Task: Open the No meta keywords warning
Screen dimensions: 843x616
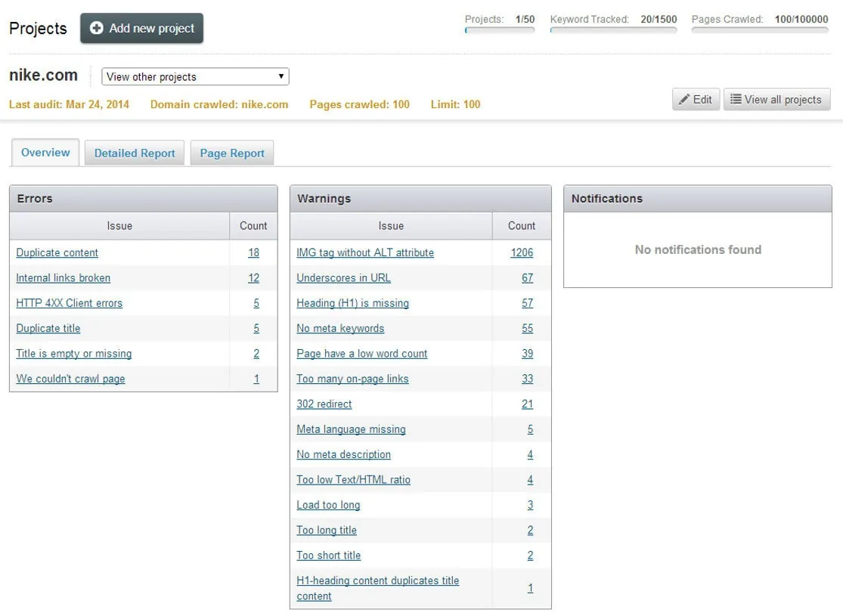Action: pyautogui.click(x=340, y=329)
